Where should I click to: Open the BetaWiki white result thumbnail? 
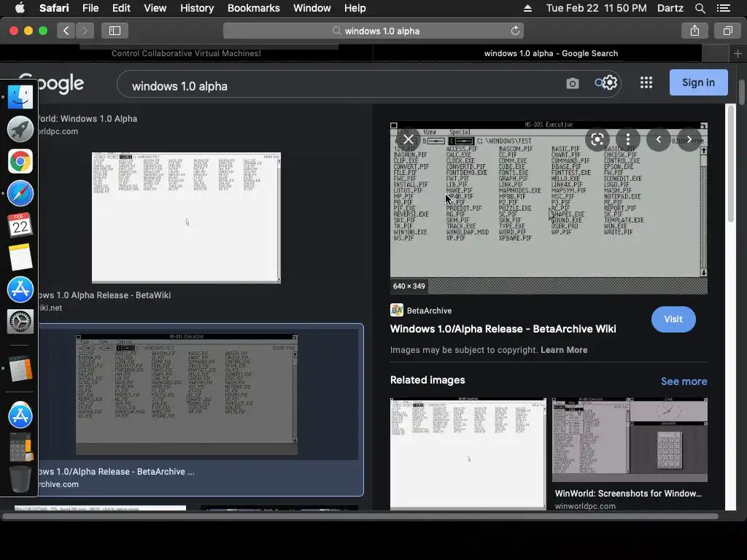(x=186, y=217)
